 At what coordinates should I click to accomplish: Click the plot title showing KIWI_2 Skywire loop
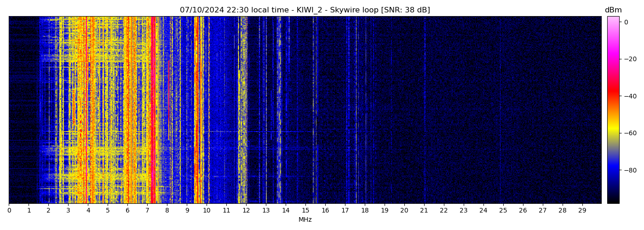tap(305, 10)
